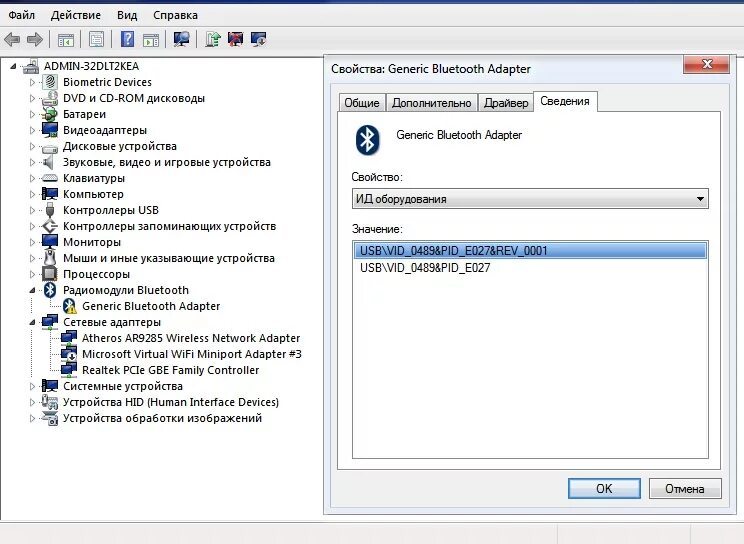Viewport: 744px width, 544px height.
Task: Collapse the Сетевые адаптеры category
Action: [32, 322]
